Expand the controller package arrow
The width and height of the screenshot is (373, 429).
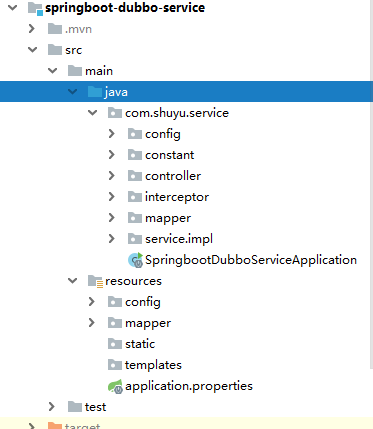click(x=112, y=176)
